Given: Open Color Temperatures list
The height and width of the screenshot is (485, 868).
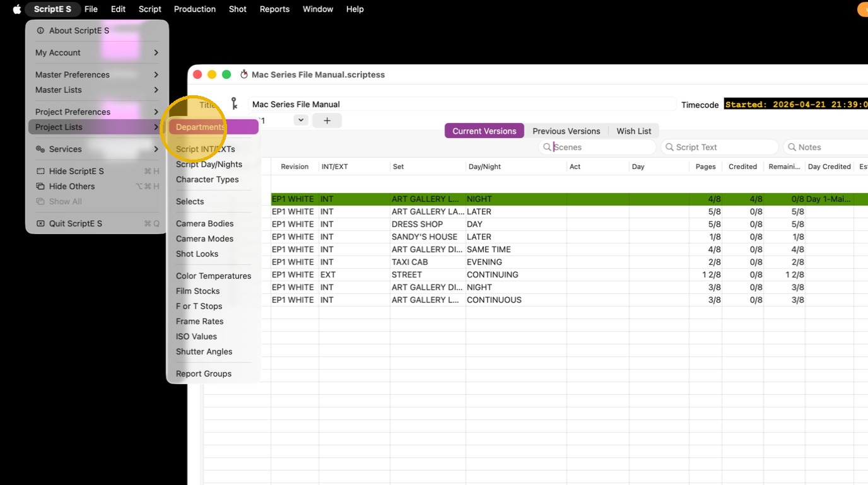Looking at the screenshot, I should [x=213, y=276].
